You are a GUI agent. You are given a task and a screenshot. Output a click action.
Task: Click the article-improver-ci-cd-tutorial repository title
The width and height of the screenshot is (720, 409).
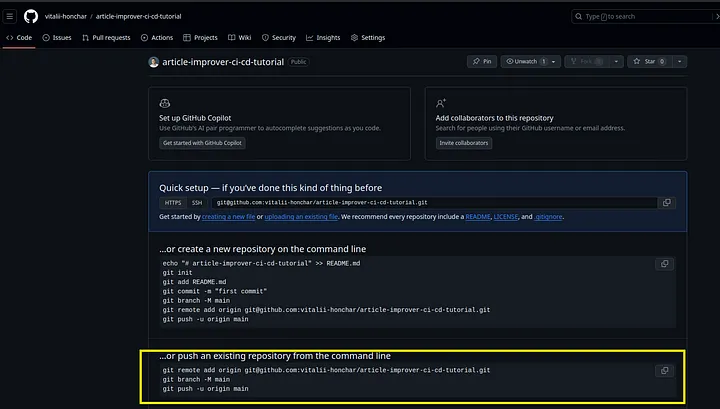[x=223, y=62]
